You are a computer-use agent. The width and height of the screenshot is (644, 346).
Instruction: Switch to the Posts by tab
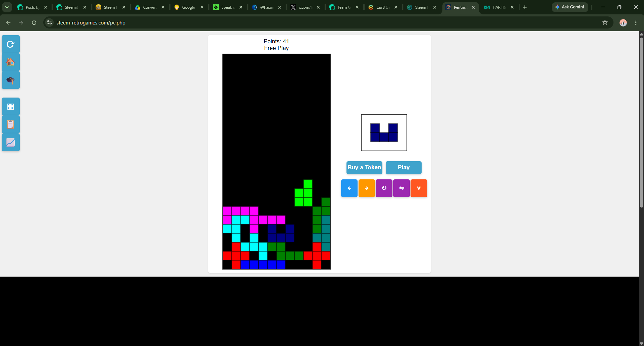(33, 7)
